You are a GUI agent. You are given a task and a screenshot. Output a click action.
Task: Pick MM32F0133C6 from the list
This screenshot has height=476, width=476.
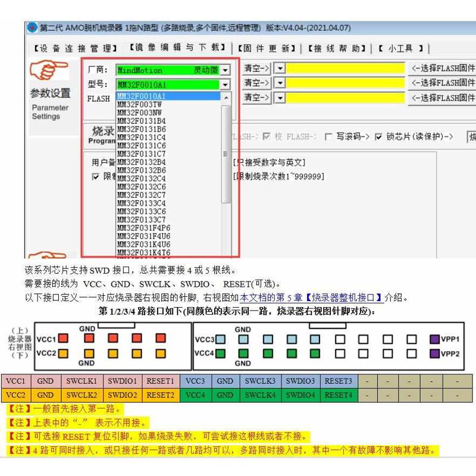click(x=168, y=211)
